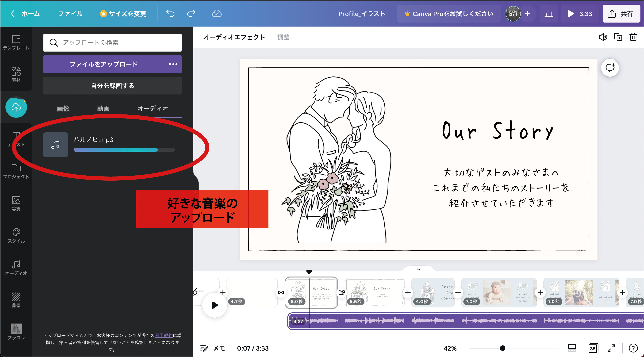This screenshot has width=644, height=357.
Task: Open the テンプレート panel
Action: coord(16,42)
